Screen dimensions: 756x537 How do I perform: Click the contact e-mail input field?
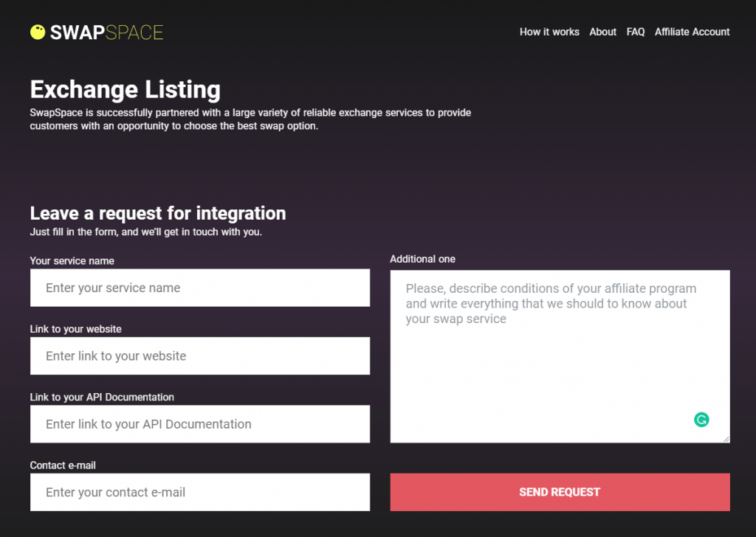pyautogui.click(x=200, y=492)
